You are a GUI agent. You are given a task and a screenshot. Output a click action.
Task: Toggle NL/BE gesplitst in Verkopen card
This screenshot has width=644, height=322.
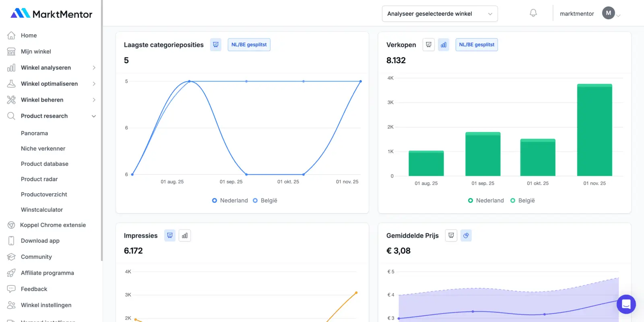(x=477, y=45)
